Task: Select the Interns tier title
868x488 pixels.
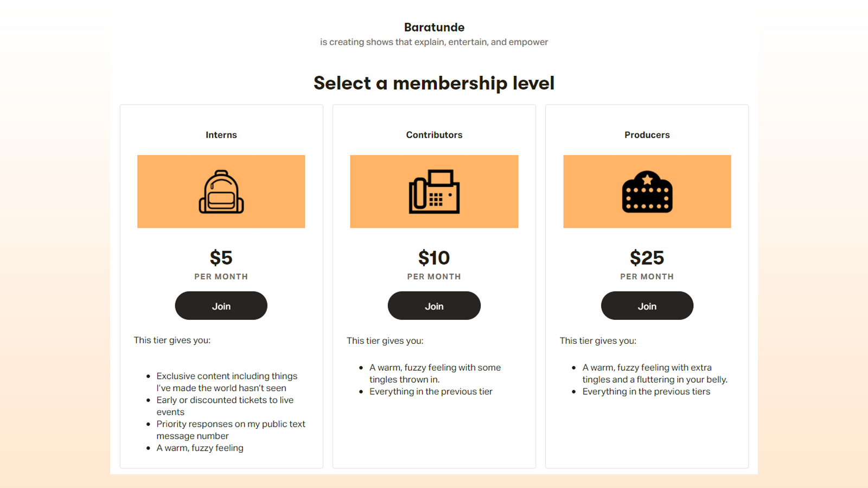Action: 221,135
